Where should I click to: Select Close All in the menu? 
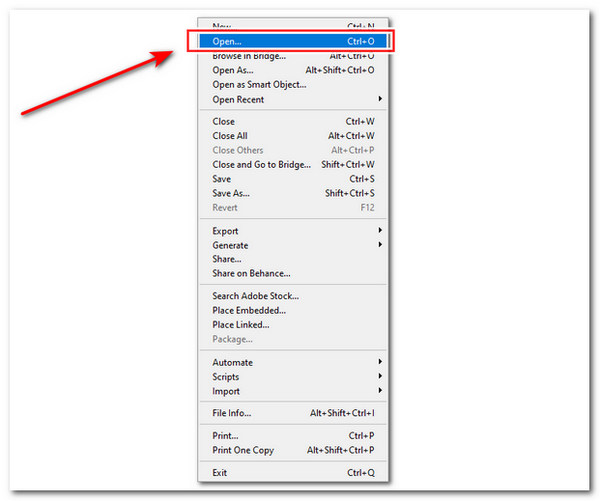pos(293,136)
